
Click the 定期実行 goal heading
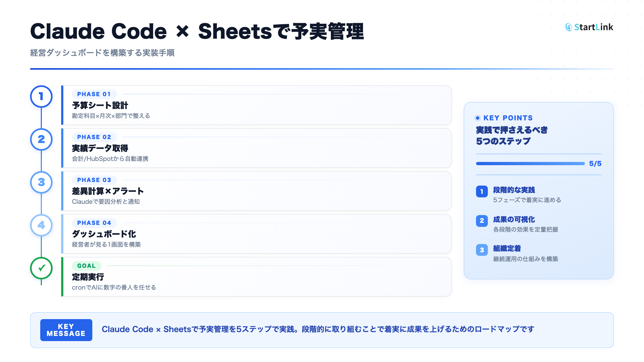coord(88,277)
